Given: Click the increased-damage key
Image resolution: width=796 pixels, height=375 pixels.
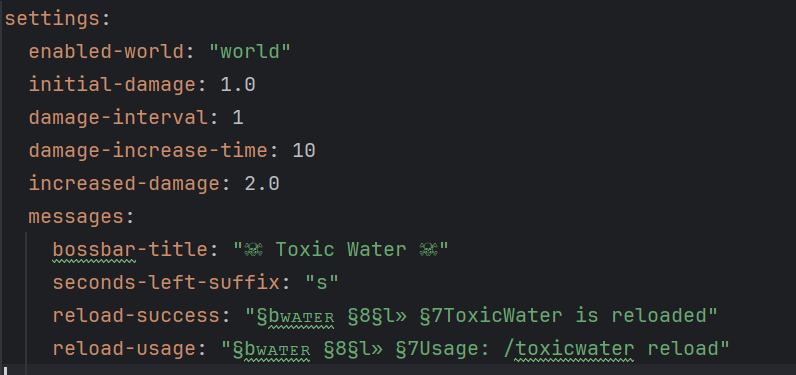Looking at the screenshot, I should [x=124, y=184].
